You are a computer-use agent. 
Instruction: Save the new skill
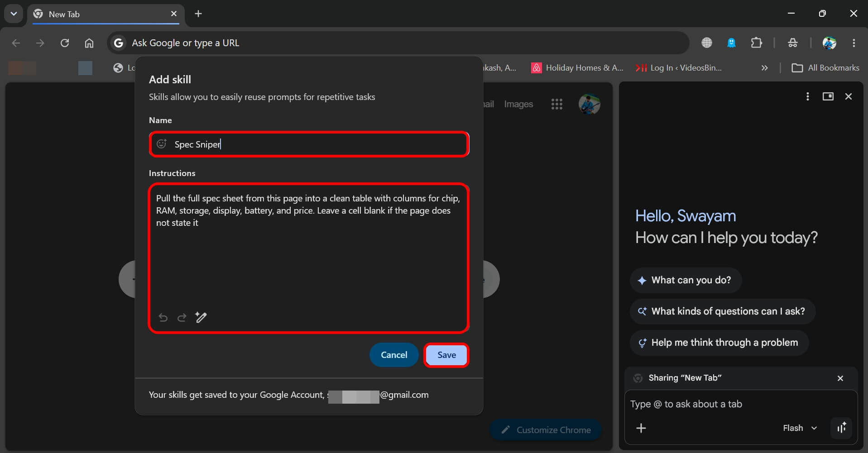[x=446, y=355]
